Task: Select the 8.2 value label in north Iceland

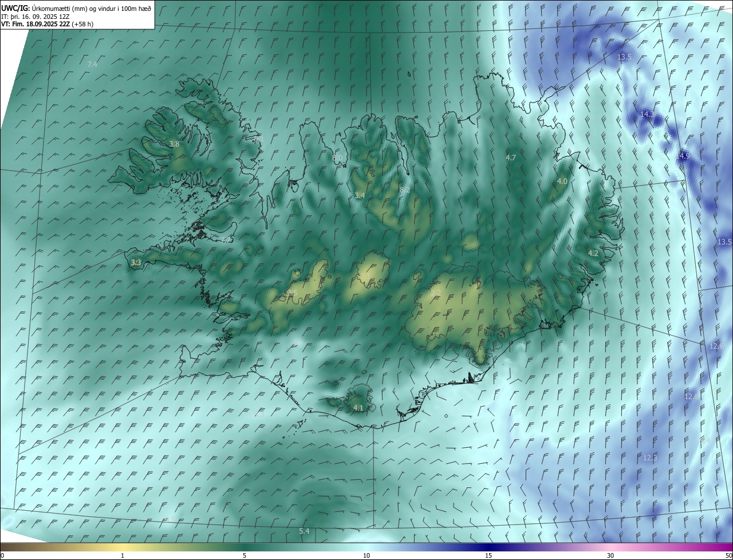Action: (405, 190)
